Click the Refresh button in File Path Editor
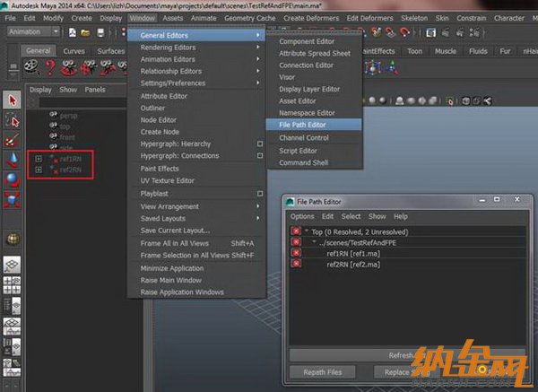 pyautogui.click(x=408, y=355)
